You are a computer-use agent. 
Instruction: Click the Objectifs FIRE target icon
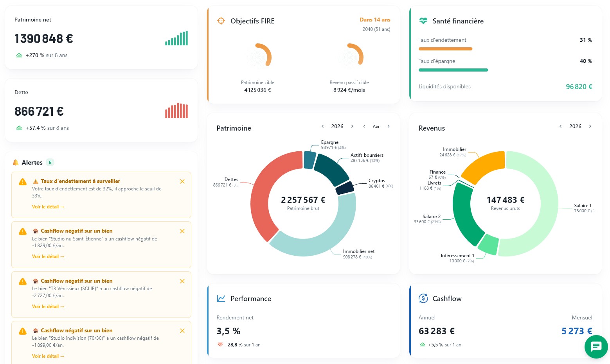(x=221, y=21)
